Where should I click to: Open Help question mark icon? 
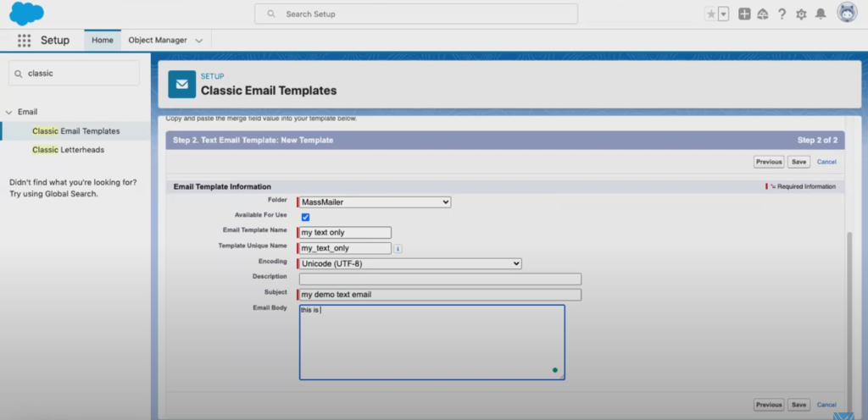pos(782,14)
